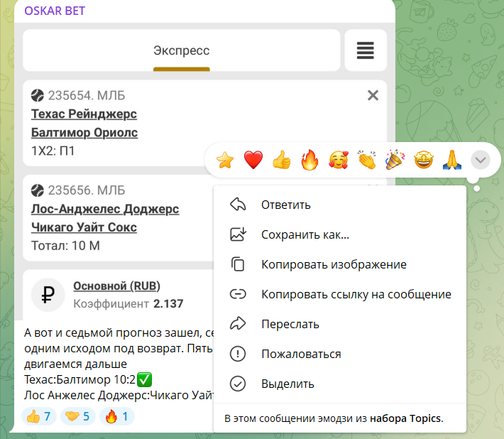Toggle the handshake reaction with 5 votes

pyautogui.click(x=77, y=416)
